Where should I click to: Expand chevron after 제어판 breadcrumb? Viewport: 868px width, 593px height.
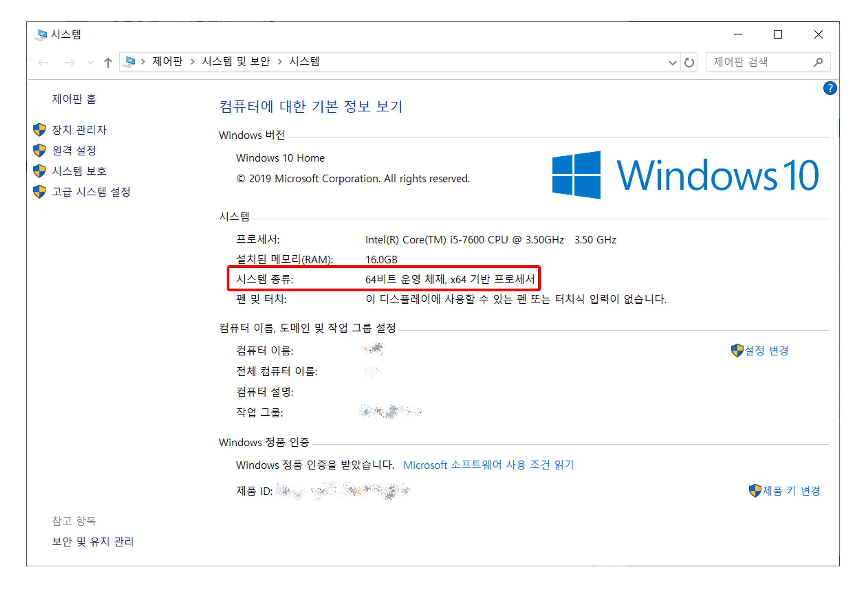(x=192, y=61)
